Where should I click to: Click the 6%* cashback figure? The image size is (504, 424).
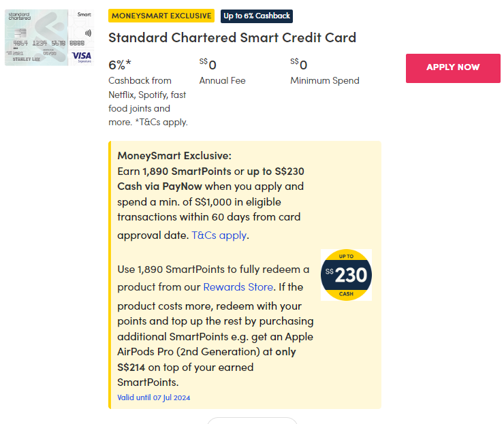[x=120, y=65]
